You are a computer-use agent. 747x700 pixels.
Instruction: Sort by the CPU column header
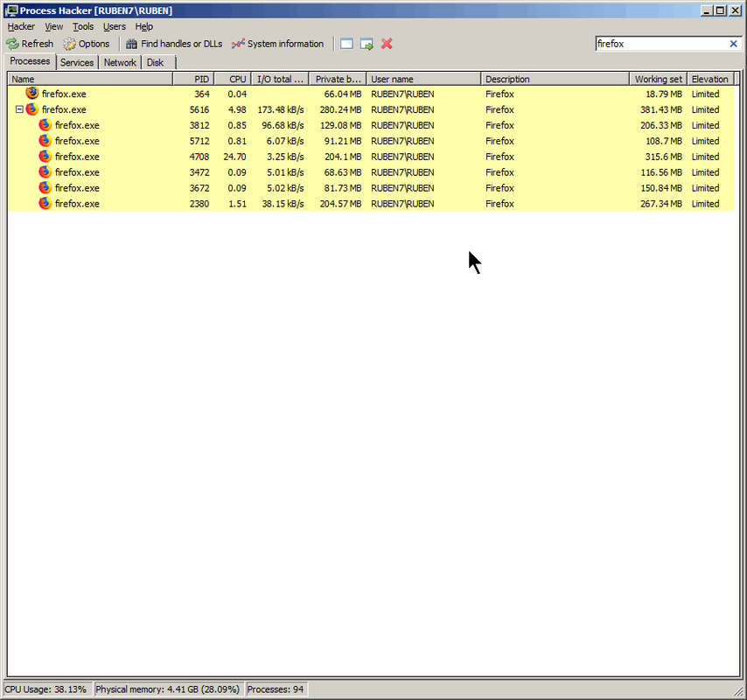[233, 79]
